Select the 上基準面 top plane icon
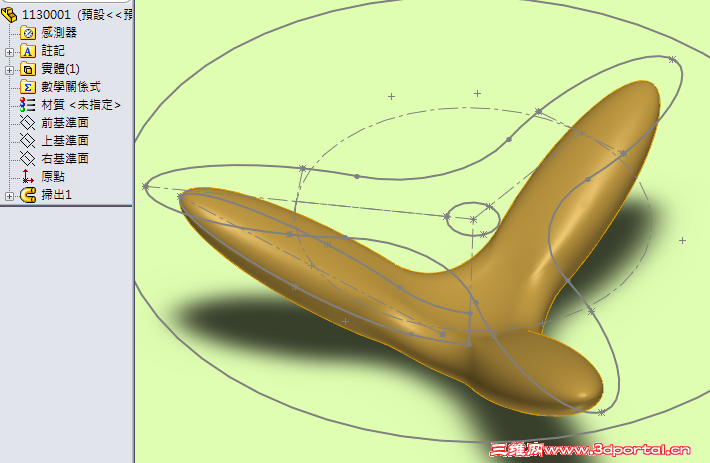This screenshot has width=710, height=463. pyautogui.click(x=28, y=141)
